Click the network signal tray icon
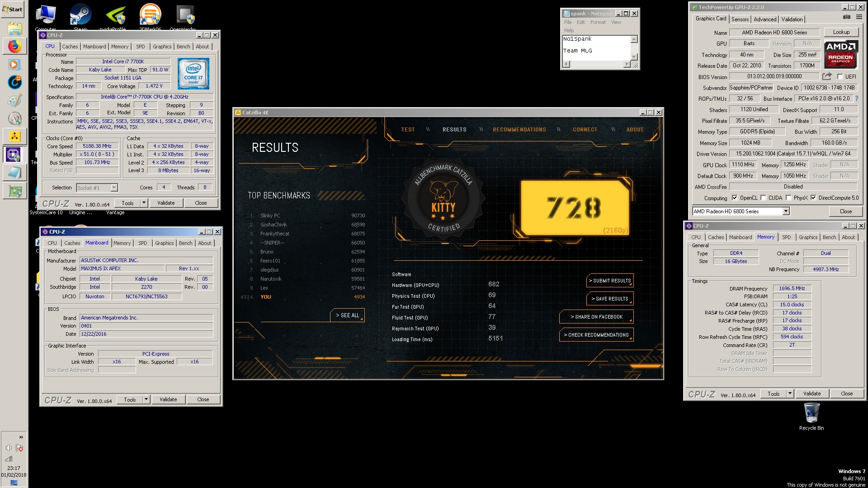The image size is (868, 488). click(x=9, y=459)
